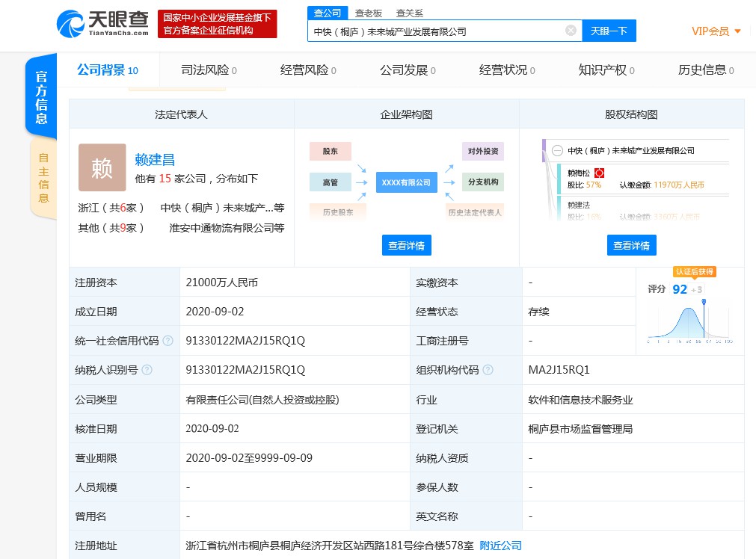Viewport: 756px width, 559px height.
Task: Click the registered address text
Action: pyautogui.click(x=330, y=546)
